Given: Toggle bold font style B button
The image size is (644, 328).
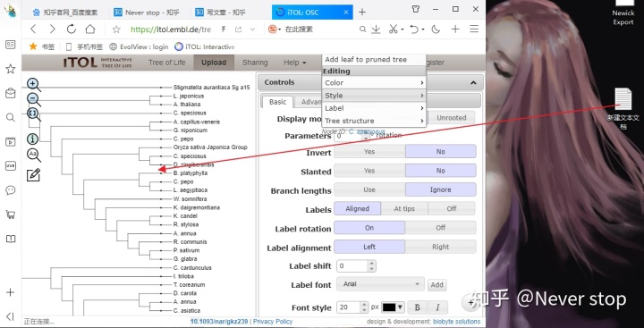Looking at the screenshot, I should point(418,307).
